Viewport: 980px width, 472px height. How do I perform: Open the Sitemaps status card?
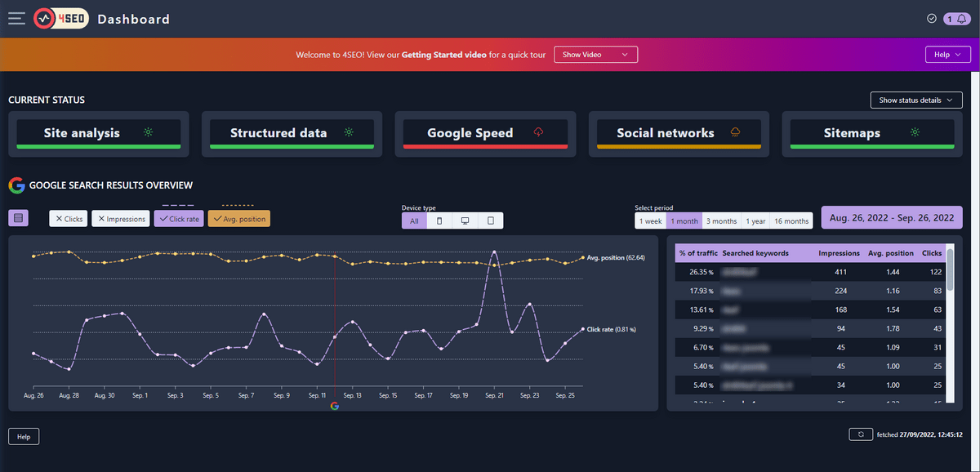point(872,134)
